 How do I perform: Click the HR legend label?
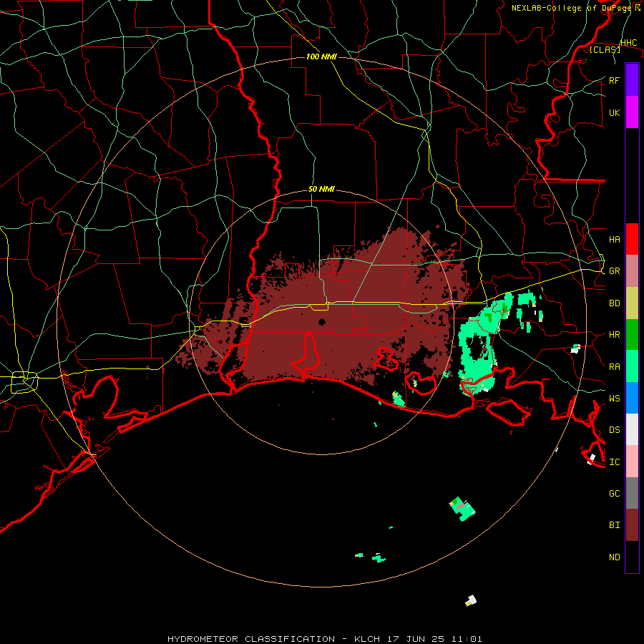[x=615, y=335]
